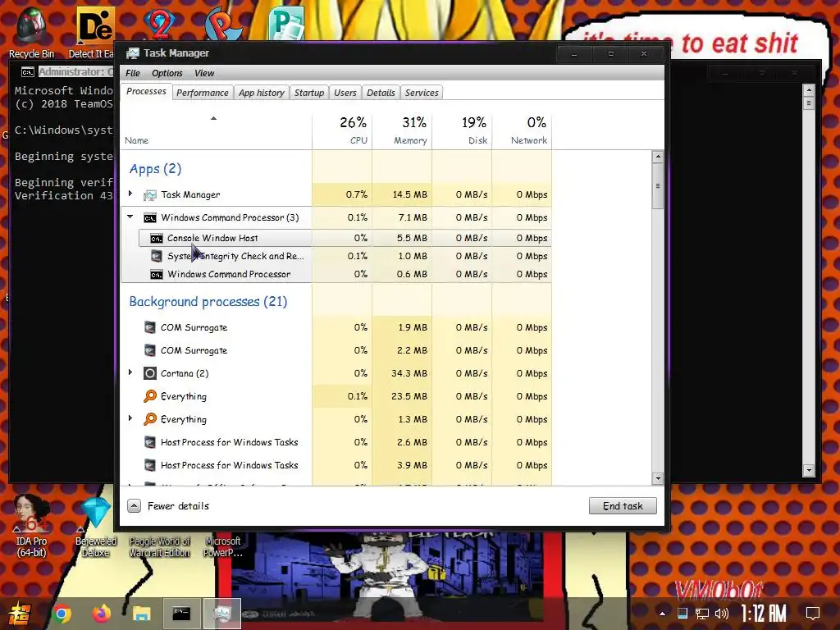Click System Integrity Check process icon
Screen dimensions: 840x630
(x=157, y=256)
